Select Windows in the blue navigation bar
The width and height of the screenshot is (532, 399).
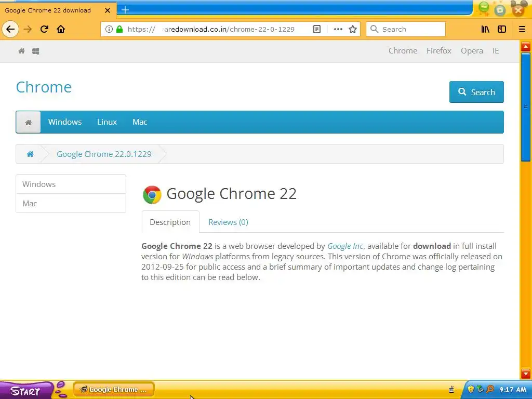65,122
